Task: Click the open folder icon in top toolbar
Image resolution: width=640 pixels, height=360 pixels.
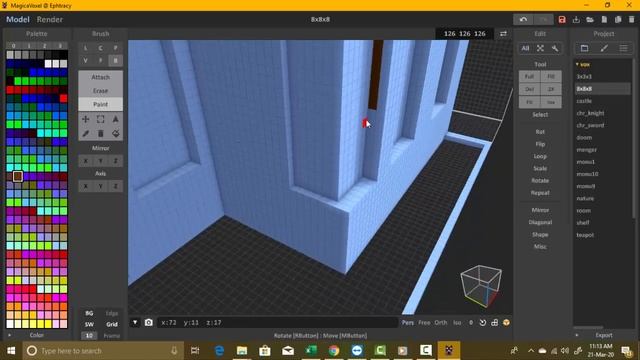Action: [590, 20]
